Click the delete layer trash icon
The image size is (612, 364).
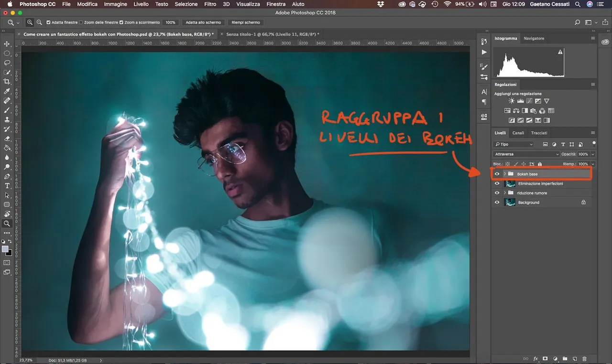pyautogui.click(x=584, y=358)
